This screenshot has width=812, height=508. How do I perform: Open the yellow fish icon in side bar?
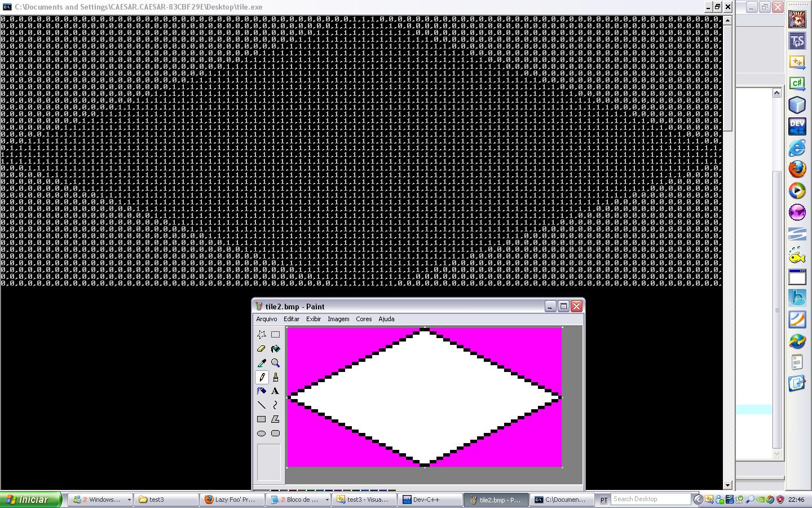(x=797, y=255)
